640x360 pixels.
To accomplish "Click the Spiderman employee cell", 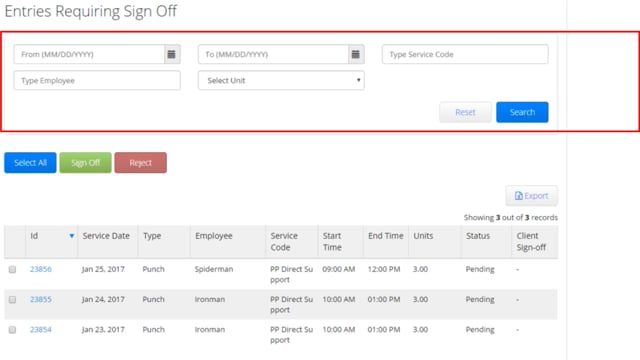I will coord(214,269).
